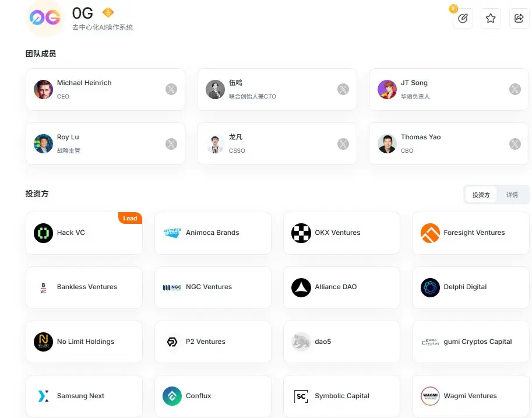Click the Foresight Ventures orange logo

(430, 233)
